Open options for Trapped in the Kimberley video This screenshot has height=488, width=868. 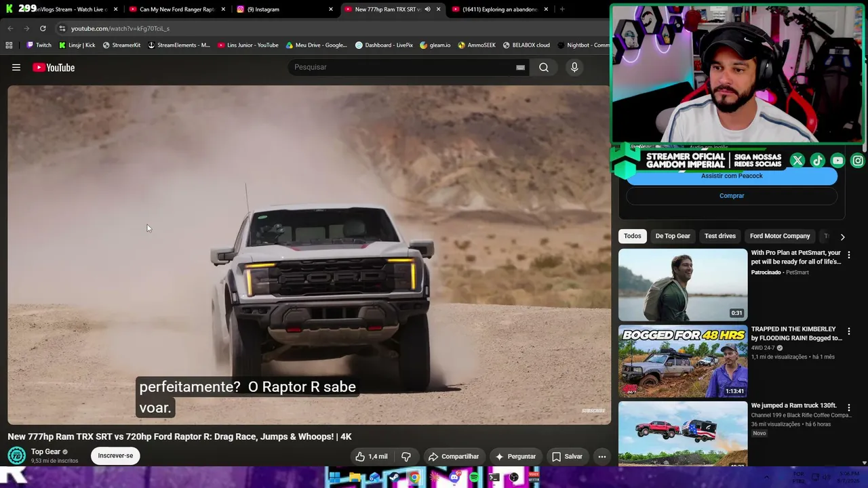pos(848,332)
